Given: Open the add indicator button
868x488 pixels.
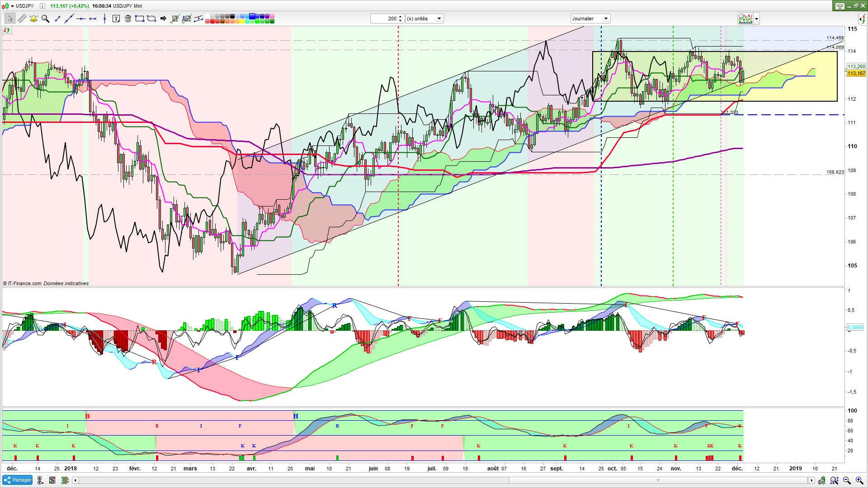Looking at the screenshot, I should (745, 19).
